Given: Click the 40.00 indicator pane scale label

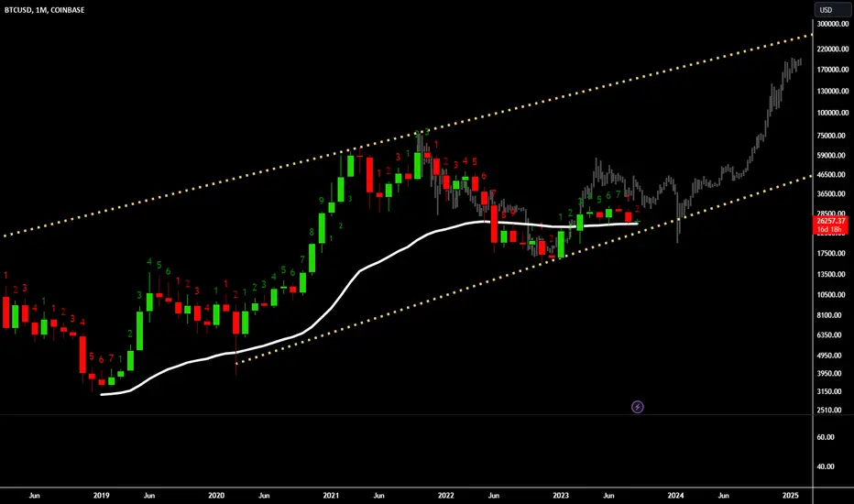Looking at the screenshot, I should click(827, 466).
